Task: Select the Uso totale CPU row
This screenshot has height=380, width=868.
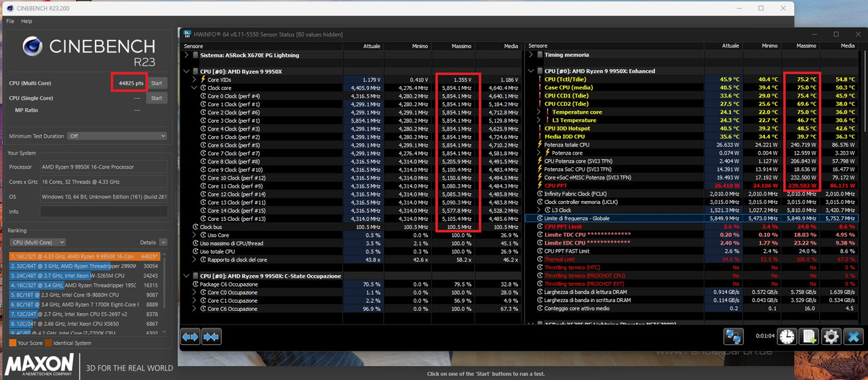Action: [x=351, y=251]
